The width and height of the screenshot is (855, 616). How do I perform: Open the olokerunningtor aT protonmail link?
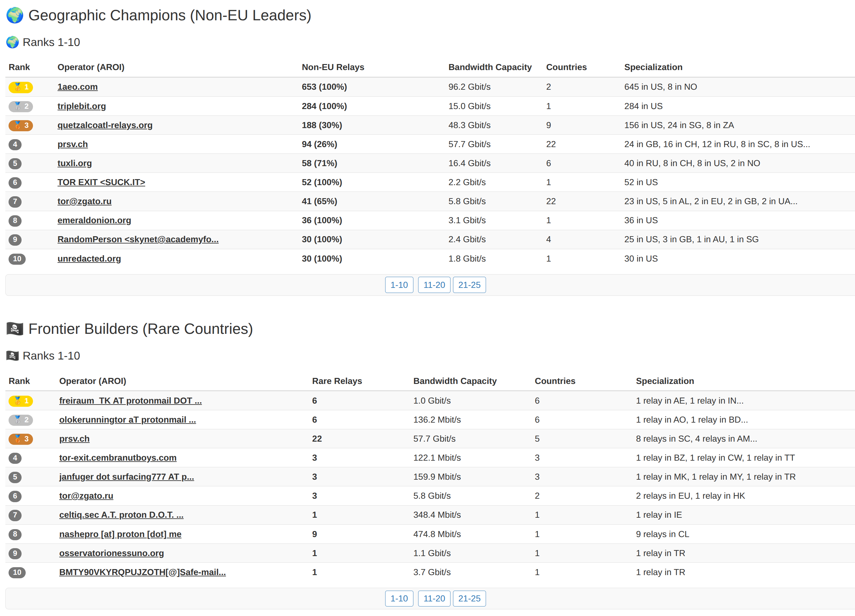(x=127, y=420)
